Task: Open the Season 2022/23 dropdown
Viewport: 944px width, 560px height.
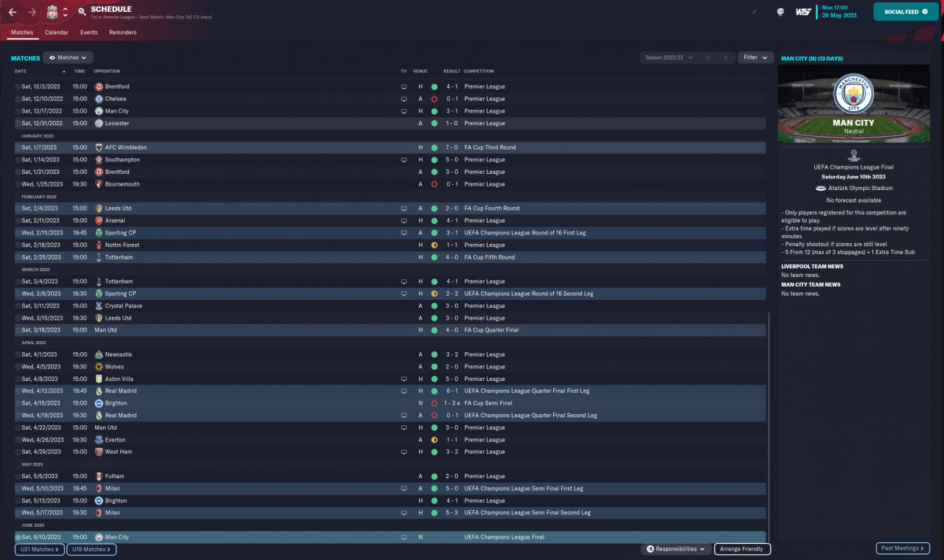Action: 669,57
